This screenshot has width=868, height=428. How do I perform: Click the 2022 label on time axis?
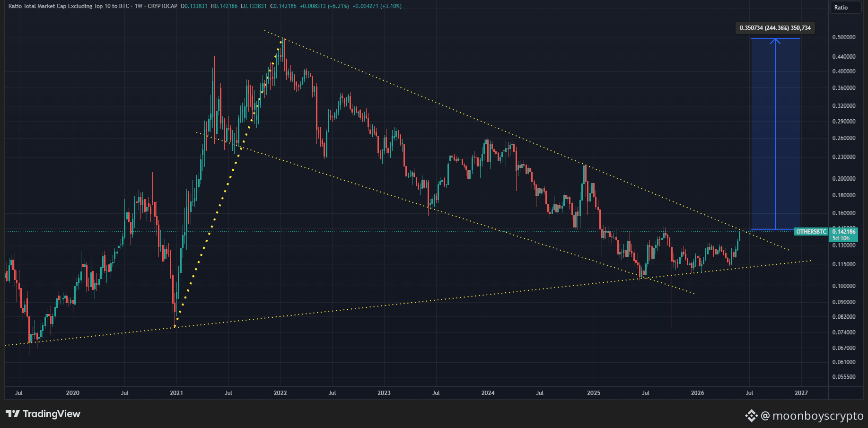[280, 393]
